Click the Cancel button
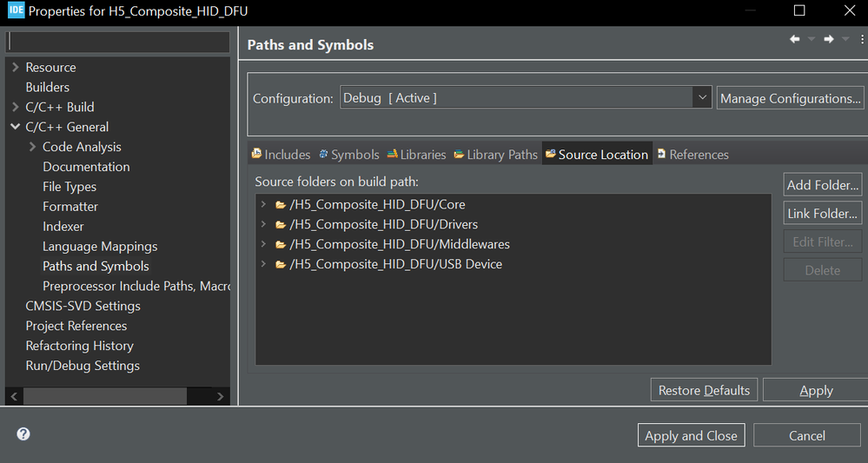Screen dimensions: 868x463 (x=806, y=436)
